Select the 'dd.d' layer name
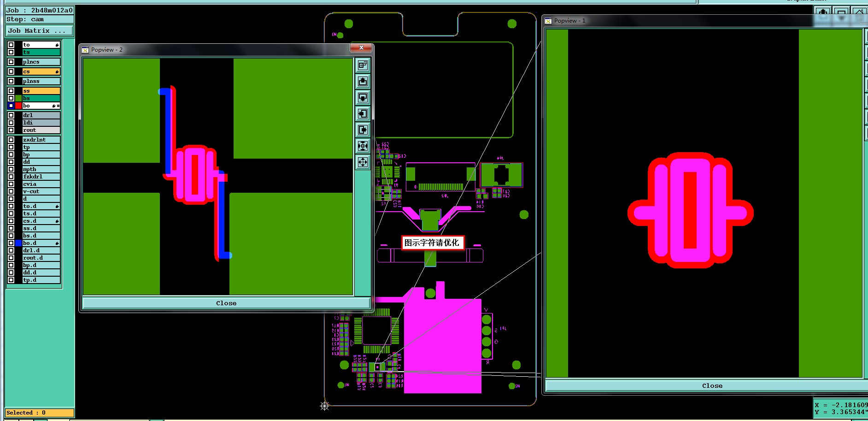This screenshot has width=868, height=421. [x=41, y=273]
